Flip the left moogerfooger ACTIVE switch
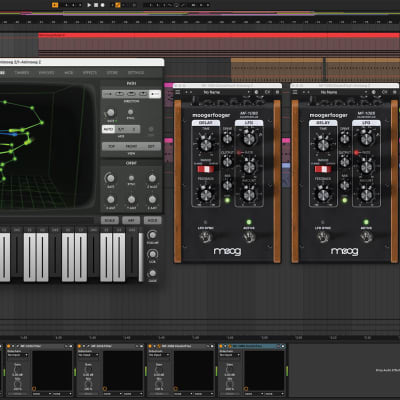This screenshot has width=400, height=400. click(x=249, y=237)
